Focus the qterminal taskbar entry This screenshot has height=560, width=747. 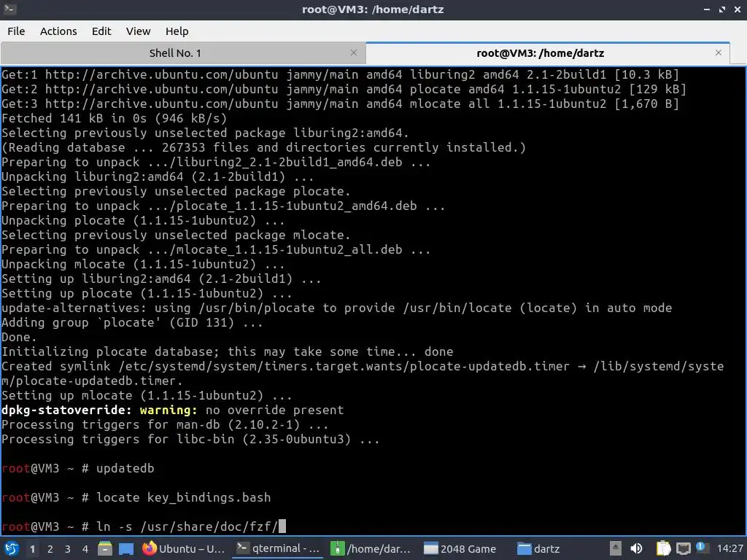278,548
